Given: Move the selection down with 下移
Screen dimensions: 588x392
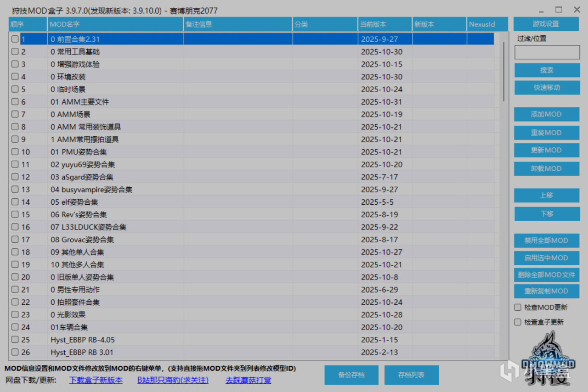Looking at the screenshot, I should 547,213.
